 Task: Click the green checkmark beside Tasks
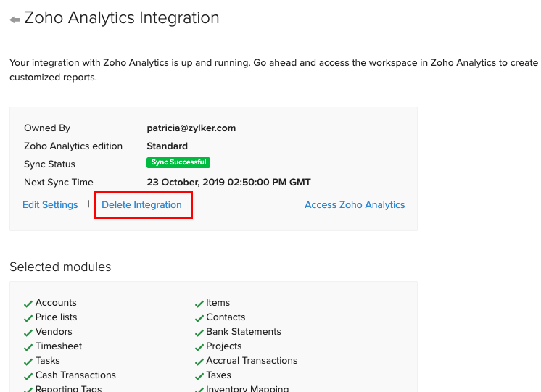28,362
